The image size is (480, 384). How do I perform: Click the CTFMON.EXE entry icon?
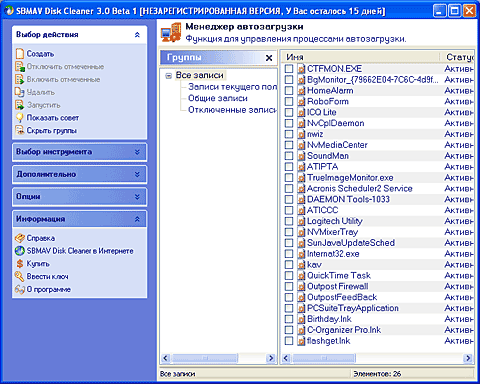pos(301,69)
